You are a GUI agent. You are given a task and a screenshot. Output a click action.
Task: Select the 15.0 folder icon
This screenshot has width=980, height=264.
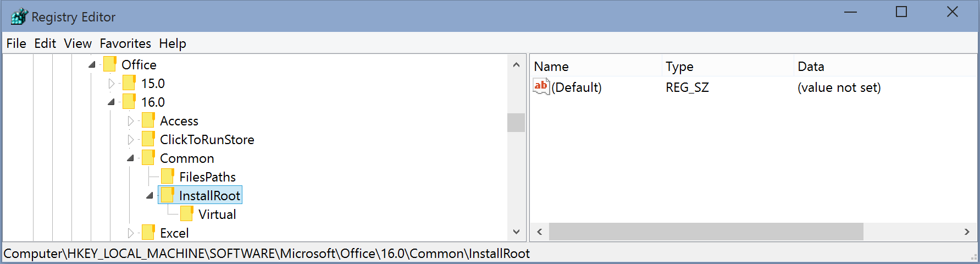tap(129, 83)
